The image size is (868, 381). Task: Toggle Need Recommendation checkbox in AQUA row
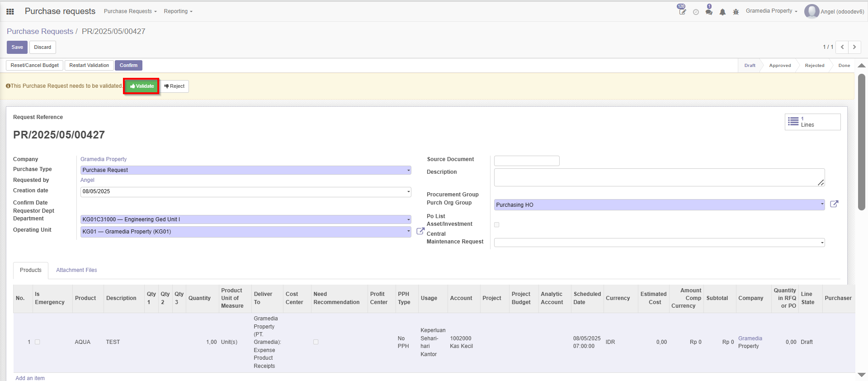pyautogui.click(x=316, y=342)
